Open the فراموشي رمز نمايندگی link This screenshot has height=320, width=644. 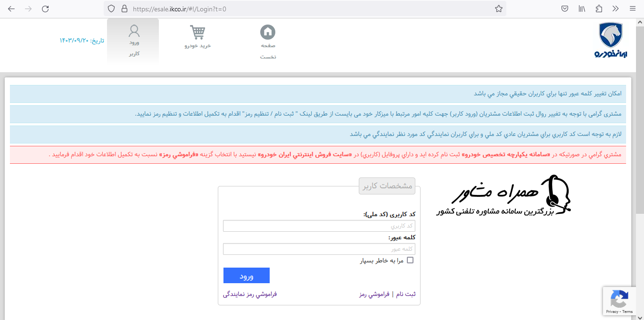[x=249, y=294]
